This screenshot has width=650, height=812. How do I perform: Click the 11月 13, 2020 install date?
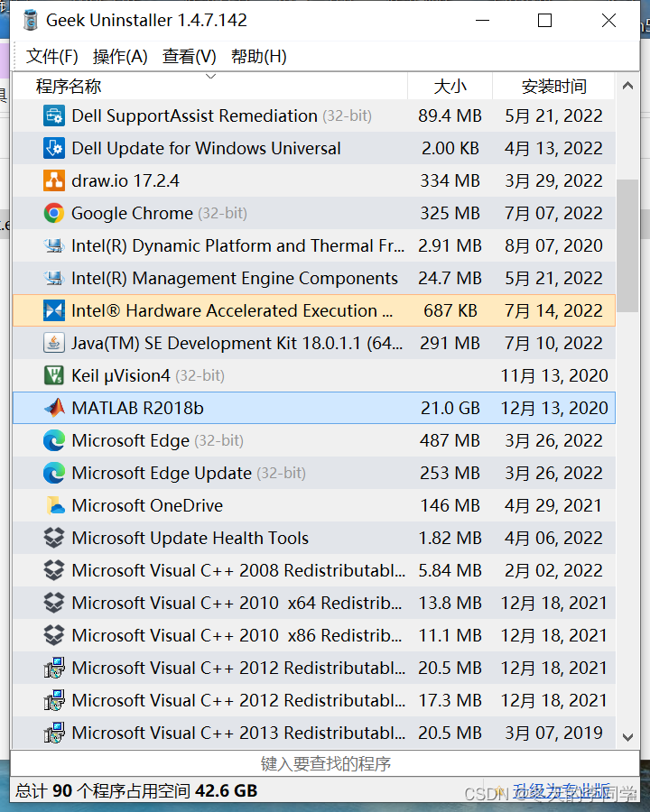click(x=553, y=375)
